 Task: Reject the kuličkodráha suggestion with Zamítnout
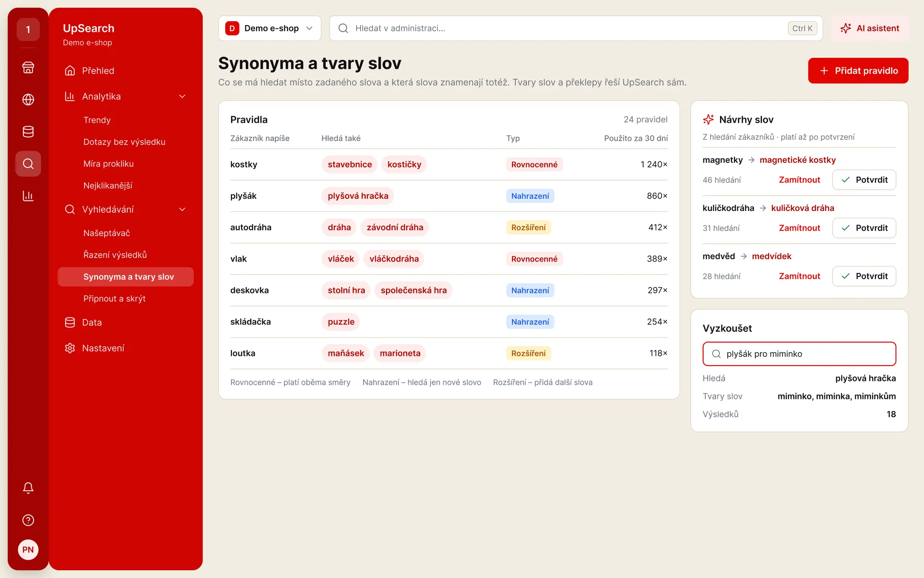point(799,228)
